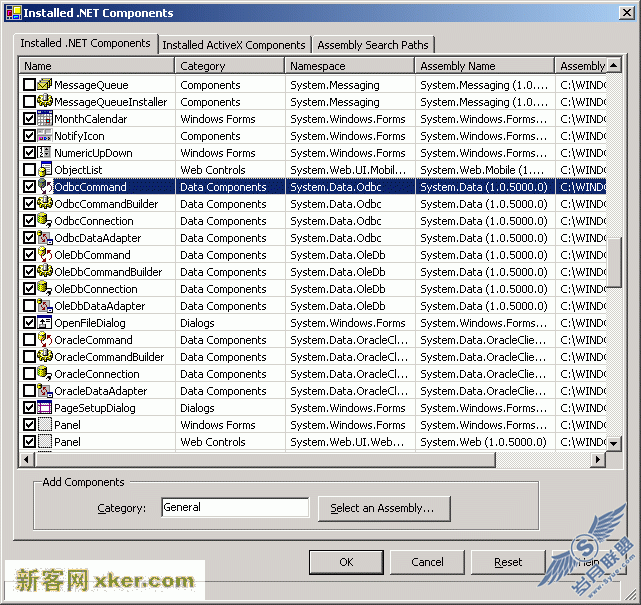Screen dimensions: 641x605
Task: Sort list by Category column header
Action: click(x=229, y=66)
